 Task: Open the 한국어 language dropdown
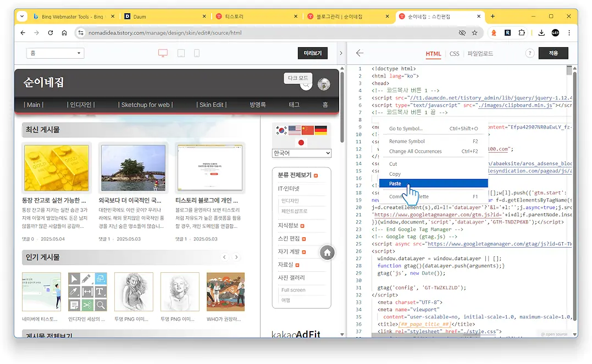click(301, 153)
